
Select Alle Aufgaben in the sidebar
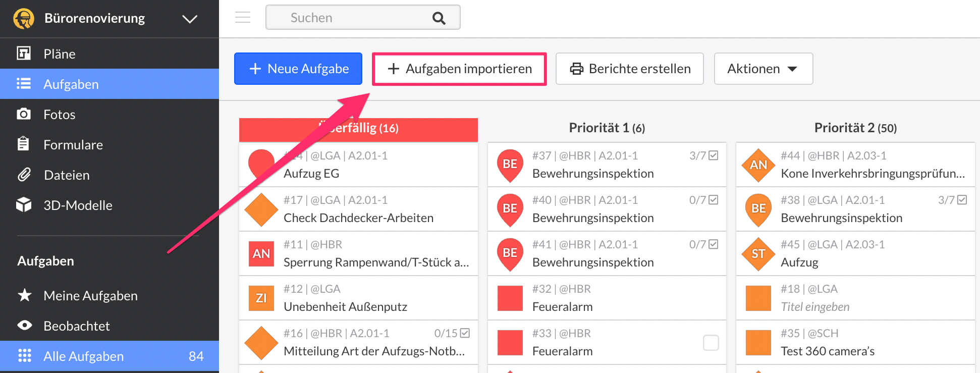109,356
